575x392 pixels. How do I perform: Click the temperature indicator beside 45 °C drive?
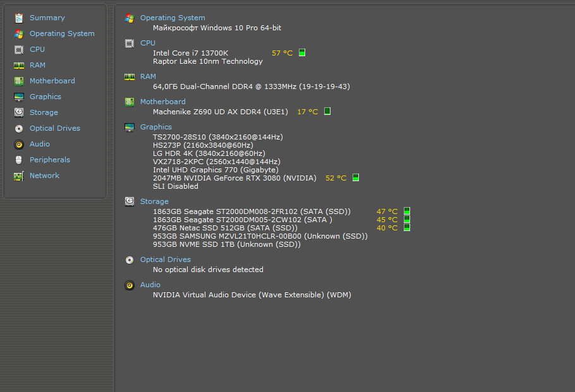point(407,219)
